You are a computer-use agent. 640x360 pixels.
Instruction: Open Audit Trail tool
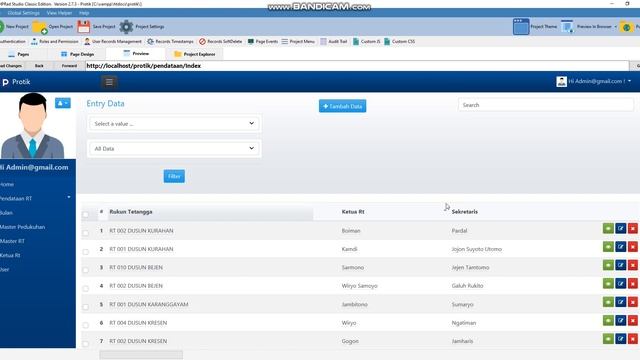(x=333, y=42)
